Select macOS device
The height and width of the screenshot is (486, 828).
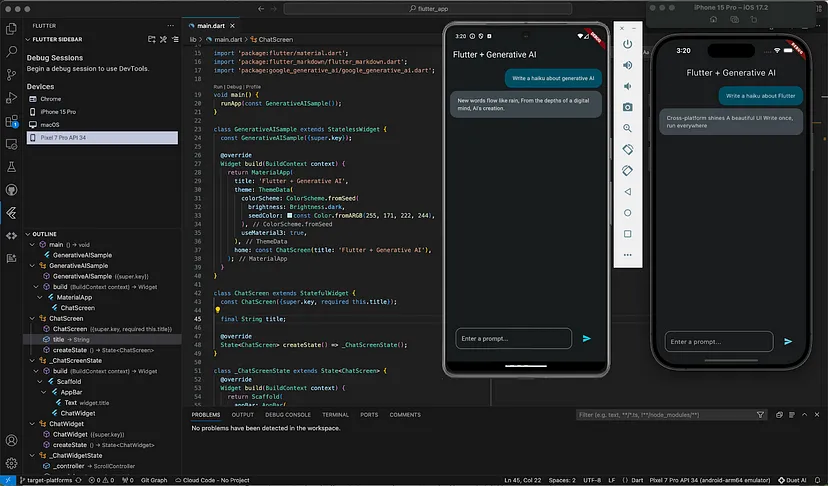(102, 125)
